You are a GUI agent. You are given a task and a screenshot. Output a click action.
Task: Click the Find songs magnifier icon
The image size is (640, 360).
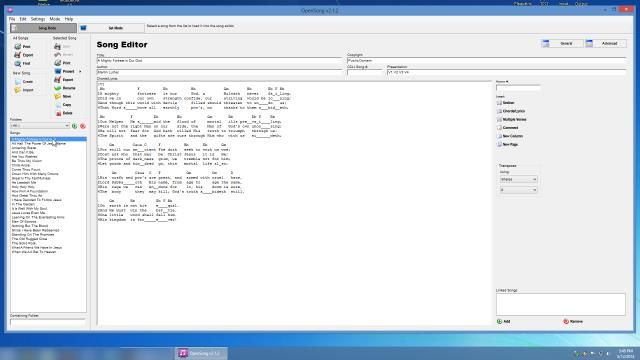pos(18,63)
